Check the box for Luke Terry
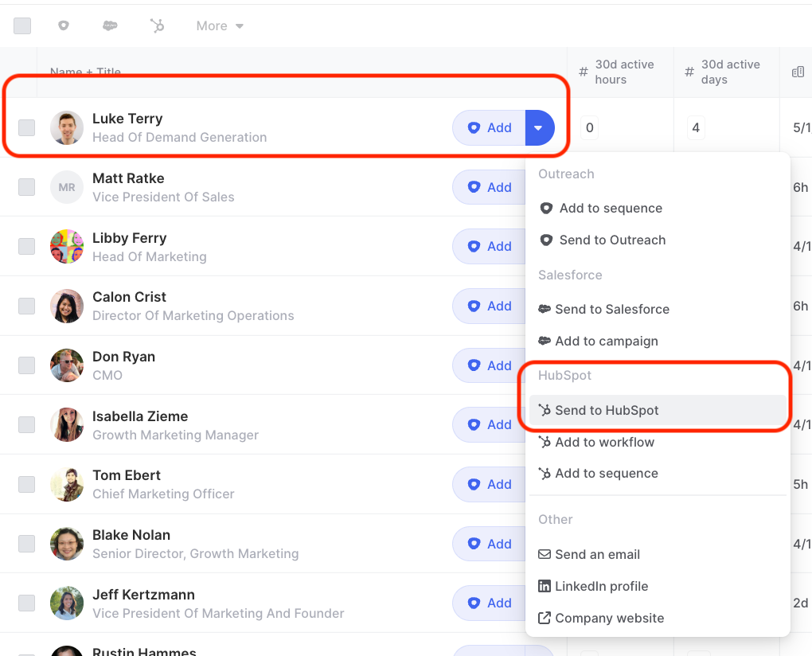The image size is (812, 656). point(27,127)
